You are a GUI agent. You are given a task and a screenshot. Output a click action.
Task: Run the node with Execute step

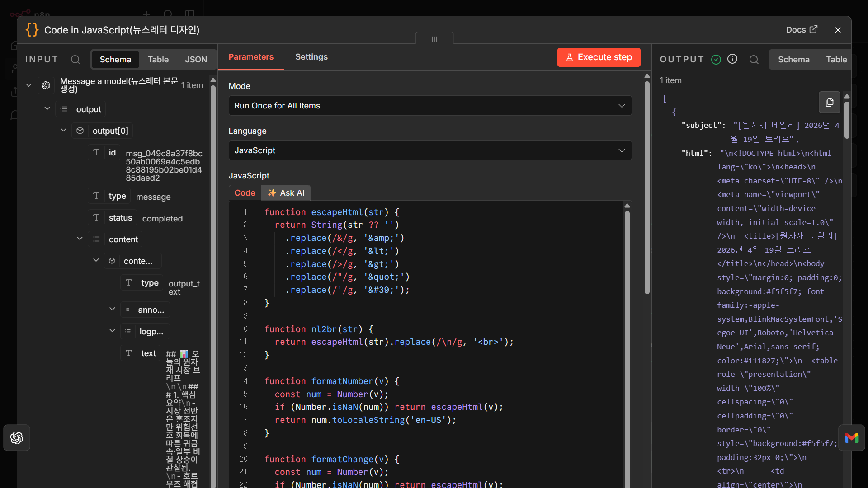[599, 57]
